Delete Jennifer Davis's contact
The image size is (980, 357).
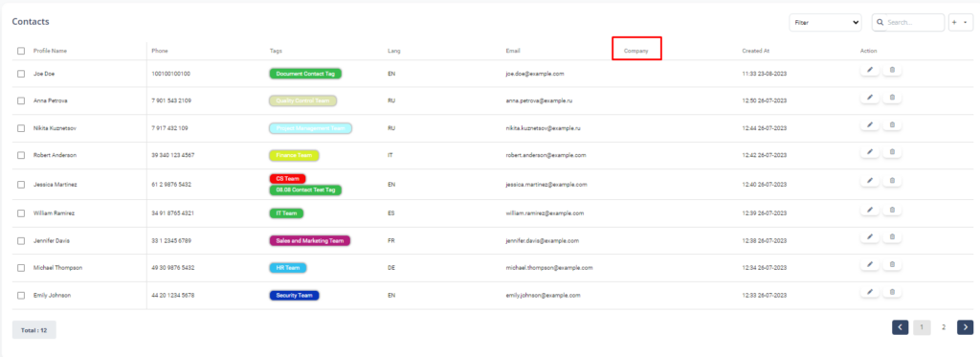click(892, 237)
